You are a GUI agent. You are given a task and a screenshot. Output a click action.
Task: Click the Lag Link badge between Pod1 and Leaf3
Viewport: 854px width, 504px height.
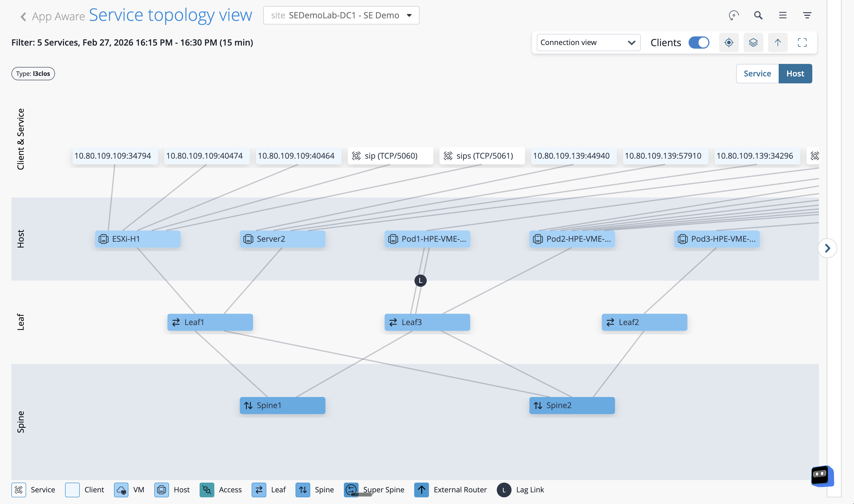[x=421, y=281]
